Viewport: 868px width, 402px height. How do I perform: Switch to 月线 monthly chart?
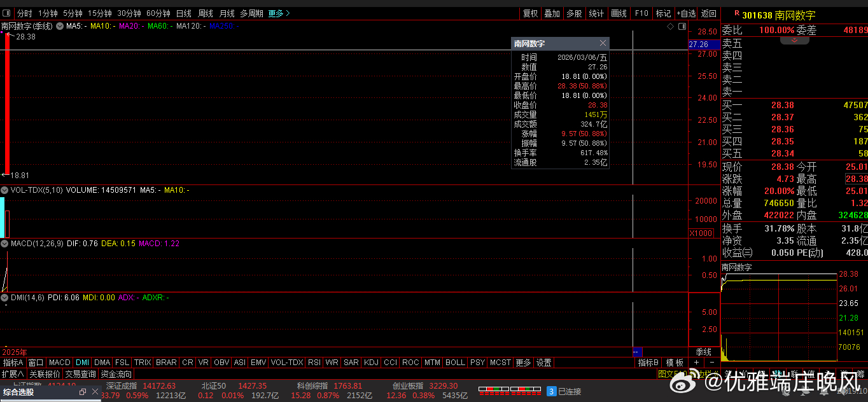click(x=227, y=13)
